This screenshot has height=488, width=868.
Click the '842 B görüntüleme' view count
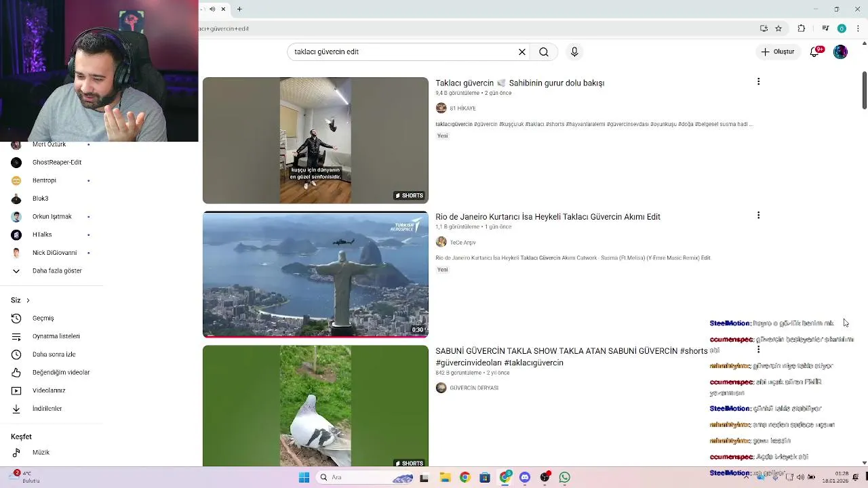pyautogui.click(x=458, y=373)
